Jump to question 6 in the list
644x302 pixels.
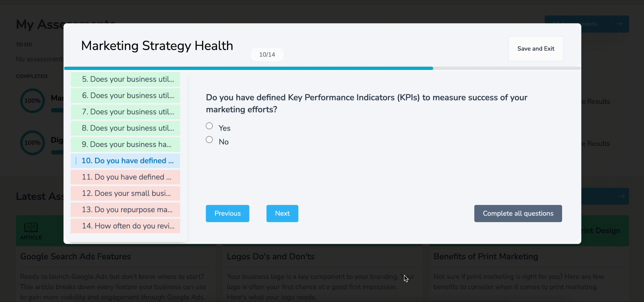coord(125,95)
